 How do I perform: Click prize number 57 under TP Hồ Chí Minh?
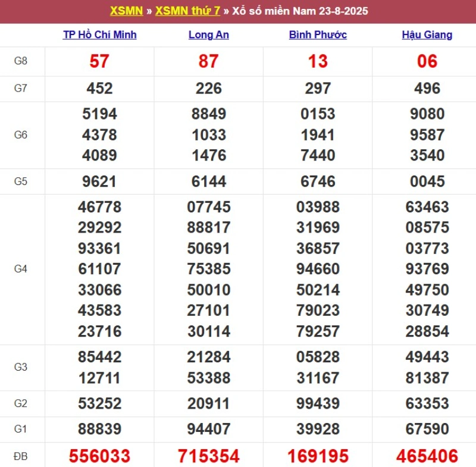coord(100,61)
